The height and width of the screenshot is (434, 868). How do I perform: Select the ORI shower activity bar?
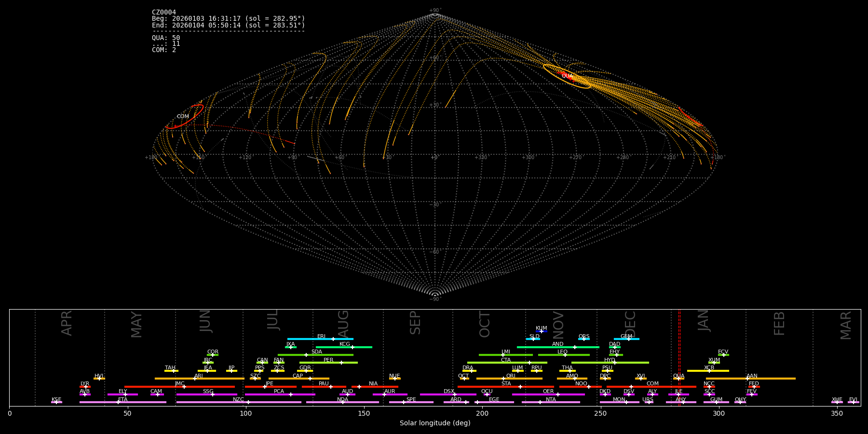coord(509,379)
